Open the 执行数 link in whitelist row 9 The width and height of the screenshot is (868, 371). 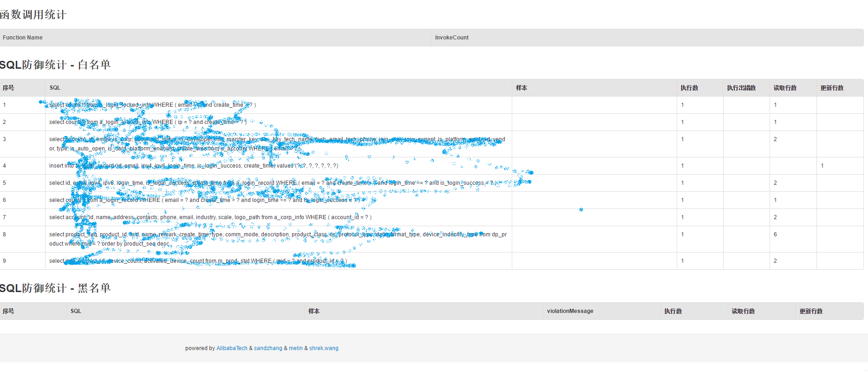[682, 261]
